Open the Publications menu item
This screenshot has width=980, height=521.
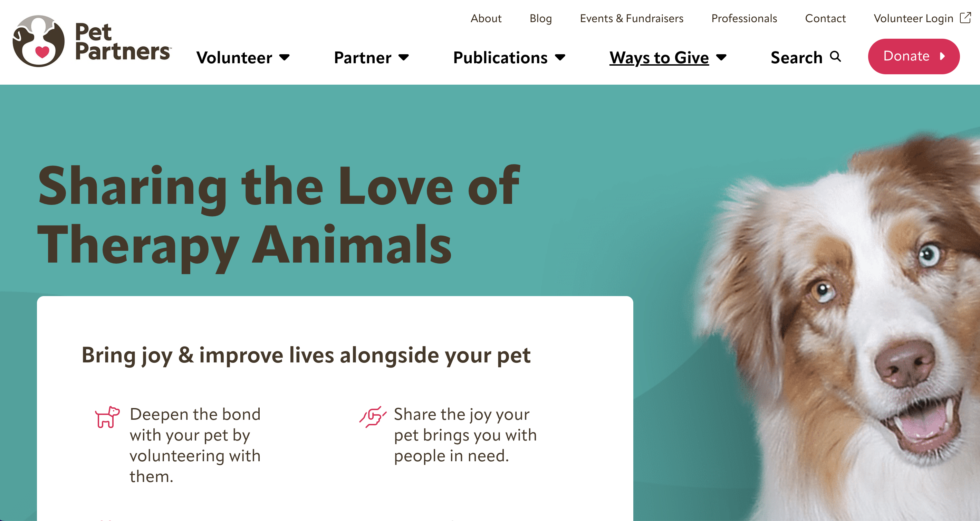tap(500, 57)
